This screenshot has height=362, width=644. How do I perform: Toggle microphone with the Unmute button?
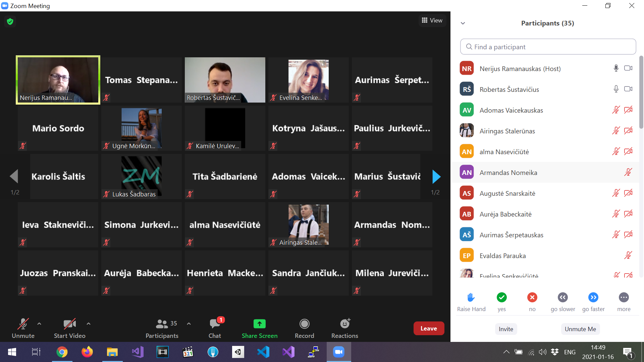(x=23, y=324)
